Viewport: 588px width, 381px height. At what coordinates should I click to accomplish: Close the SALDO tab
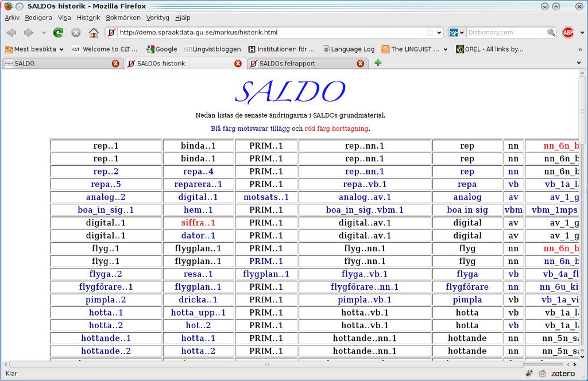coord(115,64)
